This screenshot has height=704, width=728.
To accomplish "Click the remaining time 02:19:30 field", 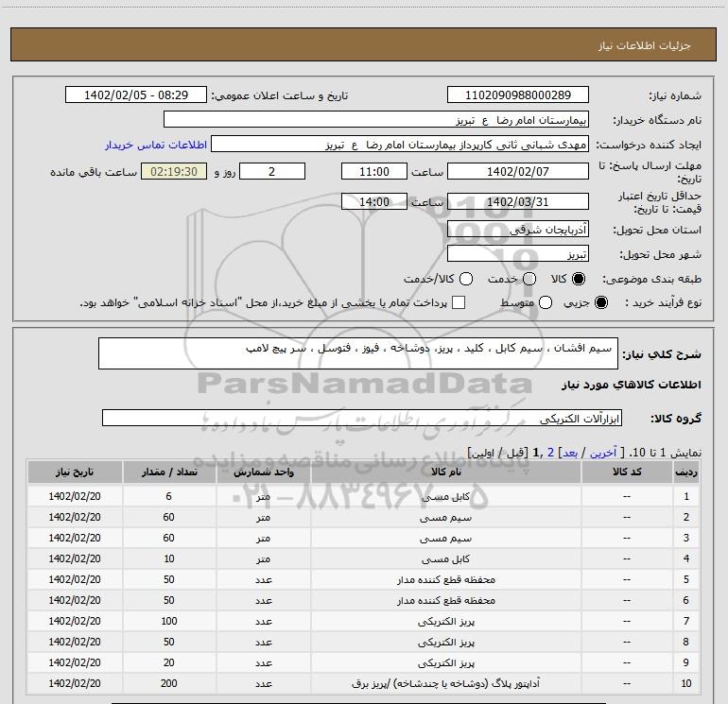I will click(x=174, y=171).
